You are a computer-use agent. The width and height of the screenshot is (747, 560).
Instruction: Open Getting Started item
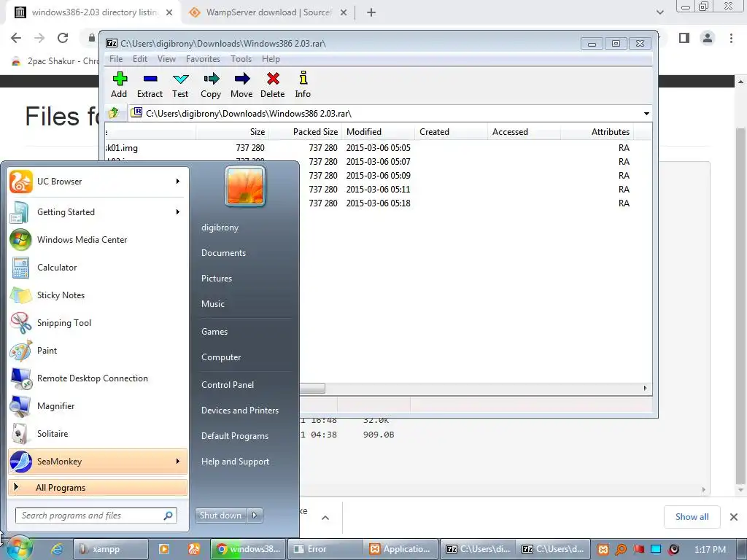click(98, 212)
